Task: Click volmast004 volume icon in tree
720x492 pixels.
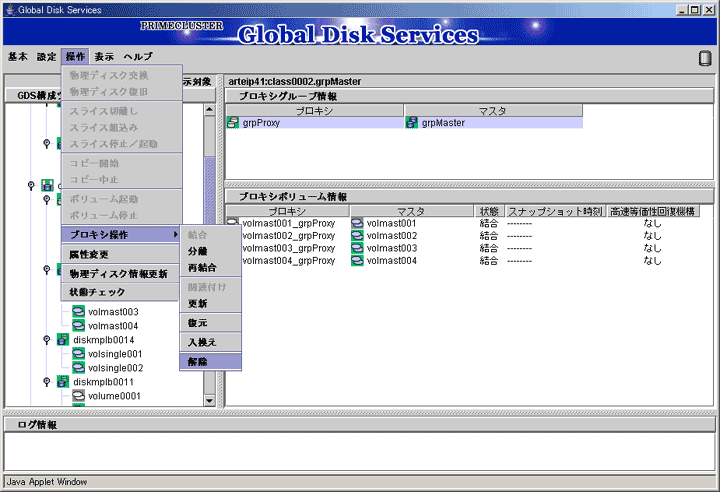Action: click(x=79, y=326)
